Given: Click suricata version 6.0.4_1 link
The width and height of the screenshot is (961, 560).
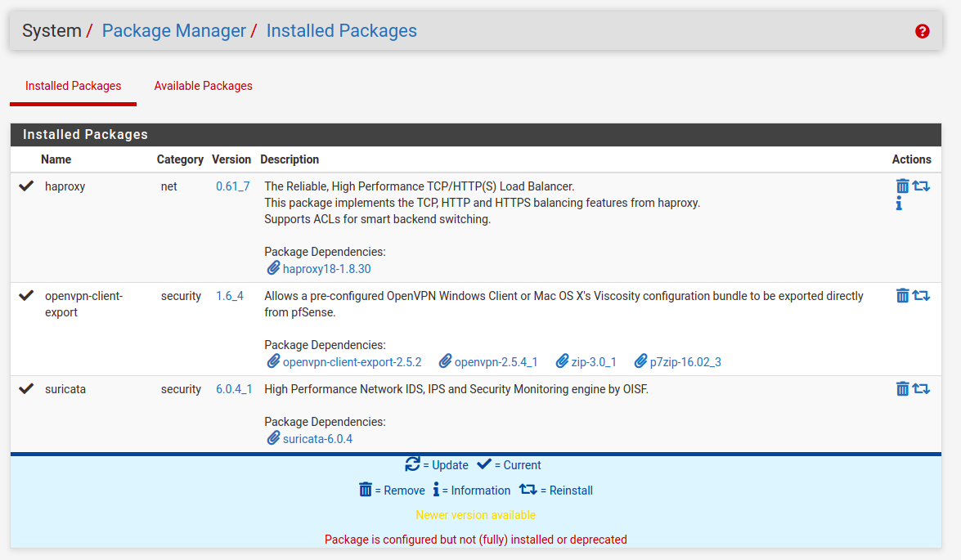Looking at the screenshot, I should pyautogui.click(x=234, y=389).
